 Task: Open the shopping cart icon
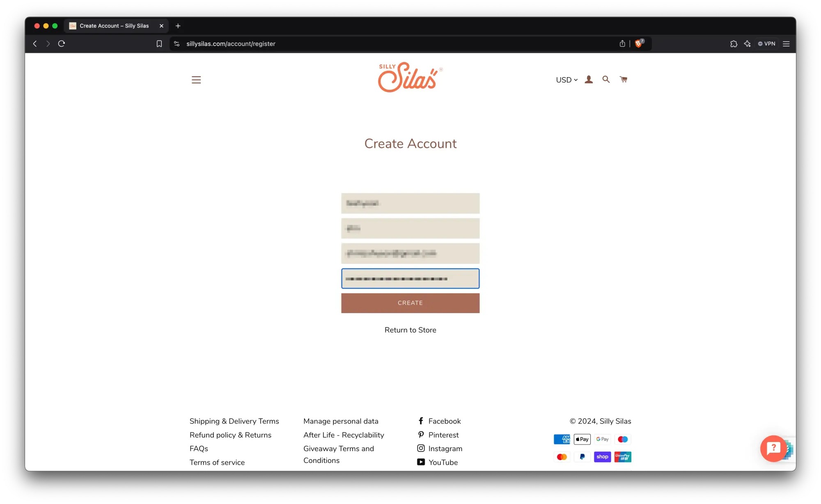click(624, 79)
